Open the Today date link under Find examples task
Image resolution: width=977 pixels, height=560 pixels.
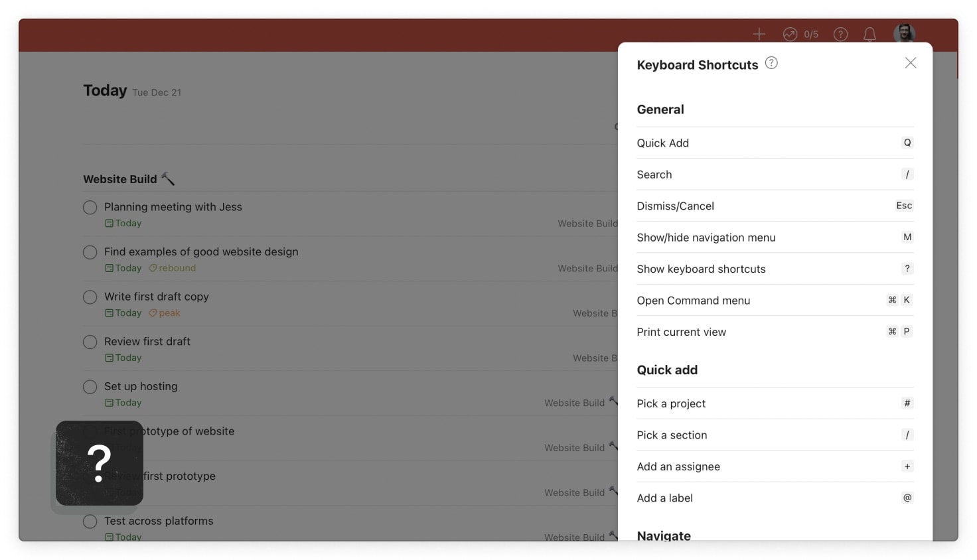[x=128, y=268]
